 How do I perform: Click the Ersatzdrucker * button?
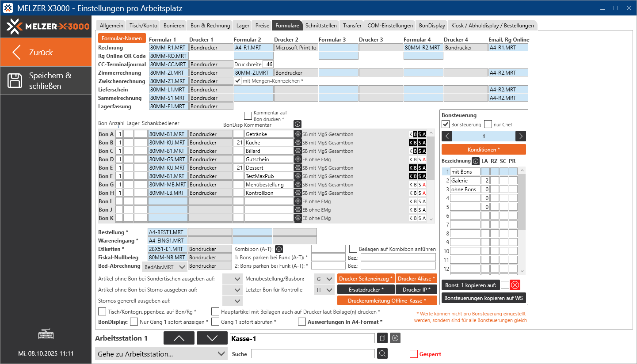(366, 289)
